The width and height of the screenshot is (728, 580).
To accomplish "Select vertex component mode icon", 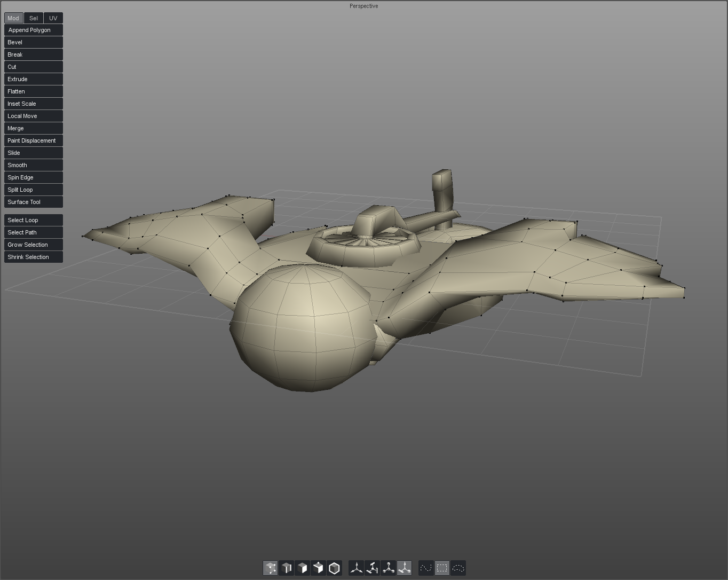I will tap(271, 568).
